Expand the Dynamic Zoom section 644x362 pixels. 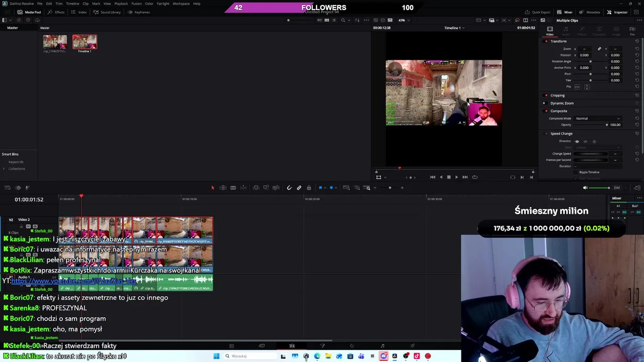pos(562,103)
